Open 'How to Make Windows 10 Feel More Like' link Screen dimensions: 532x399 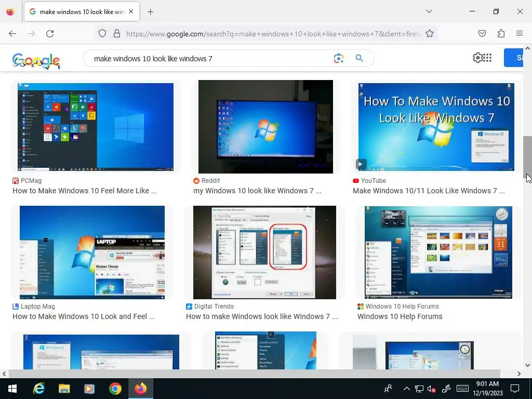tap(85, 191)
